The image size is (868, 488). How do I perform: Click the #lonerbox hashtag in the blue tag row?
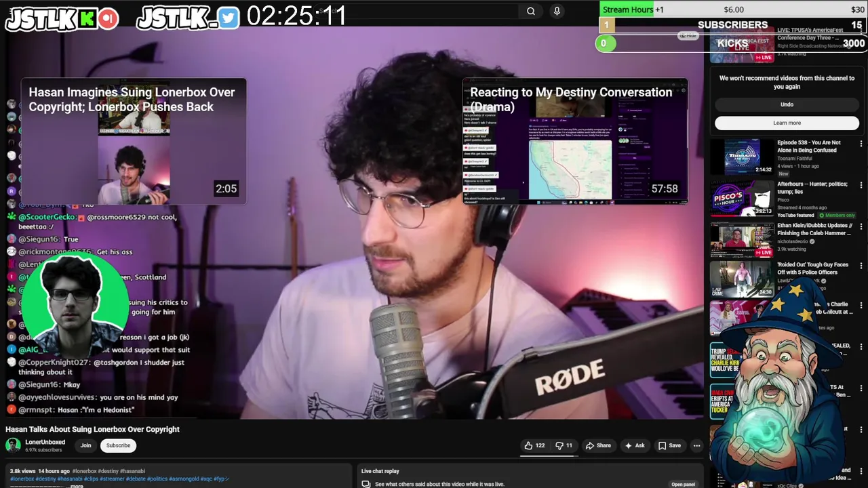tap(22, 479)
